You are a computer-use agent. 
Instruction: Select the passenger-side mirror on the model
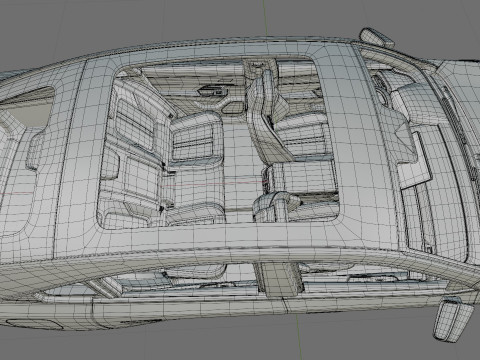click(453, 320)
